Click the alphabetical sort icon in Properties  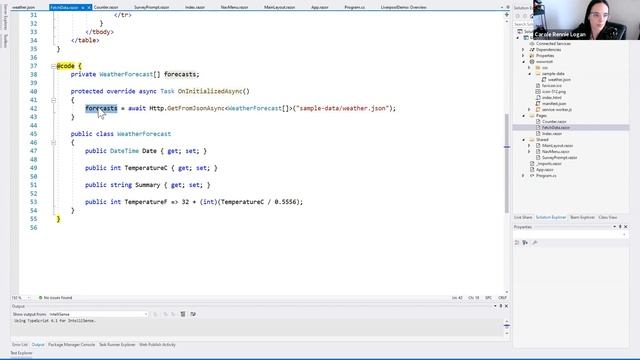pos(525,243)
